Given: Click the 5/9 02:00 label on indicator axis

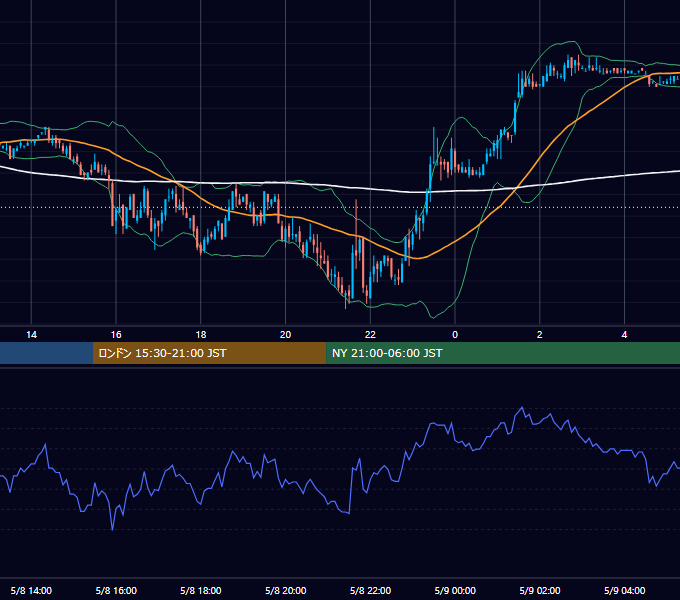Looking at the screenshot, I should point(540,590).
